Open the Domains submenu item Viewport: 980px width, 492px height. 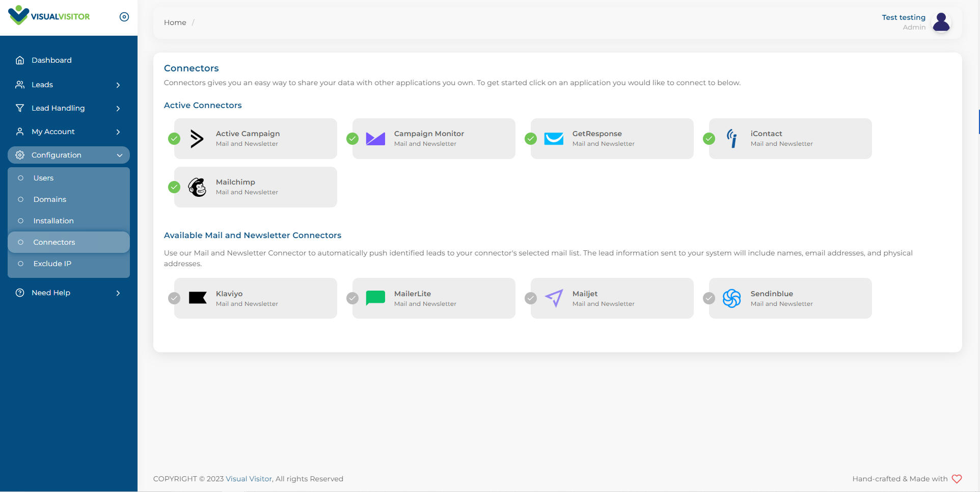pos(69,199)
